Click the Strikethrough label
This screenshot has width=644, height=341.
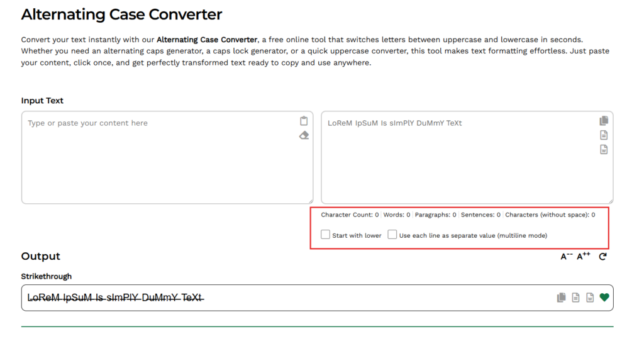[47, 276]
